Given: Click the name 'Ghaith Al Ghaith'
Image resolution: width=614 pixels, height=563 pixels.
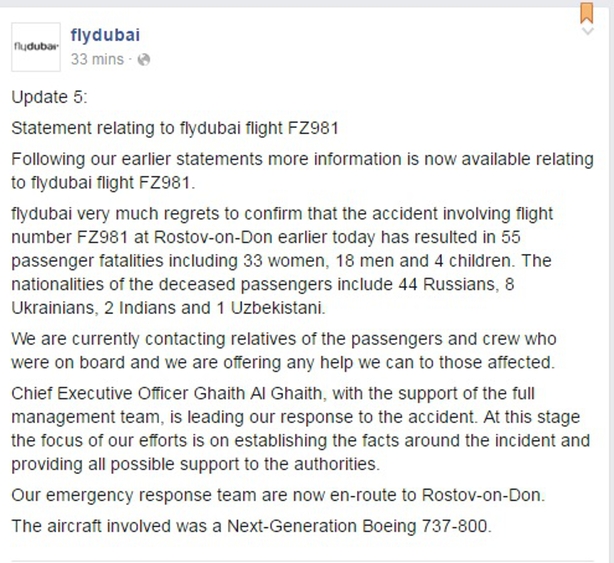Looking at the screenshot, I should coord(259,393).
